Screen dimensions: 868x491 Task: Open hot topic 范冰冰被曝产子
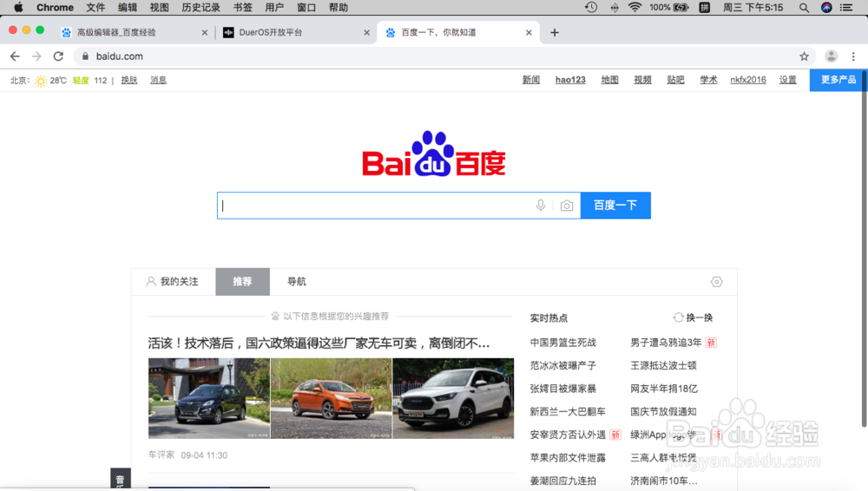click(x=563, y=366)
